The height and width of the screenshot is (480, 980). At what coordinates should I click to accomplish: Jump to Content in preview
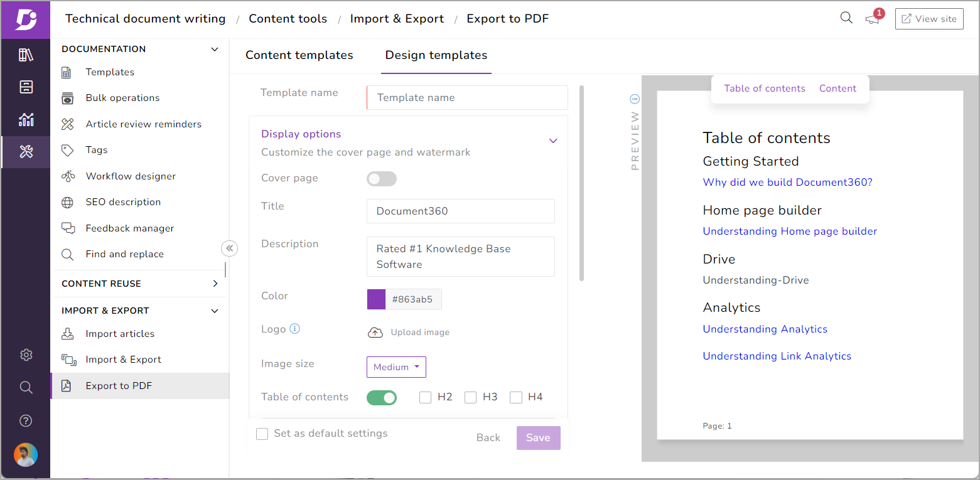tap(837, 88)
